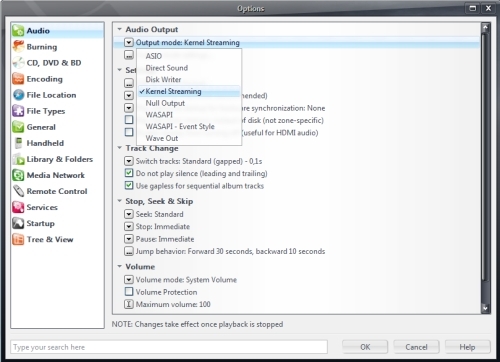This screenshot has height=362, width=500.
Task: Select the Startup icon
Action: 18,223
